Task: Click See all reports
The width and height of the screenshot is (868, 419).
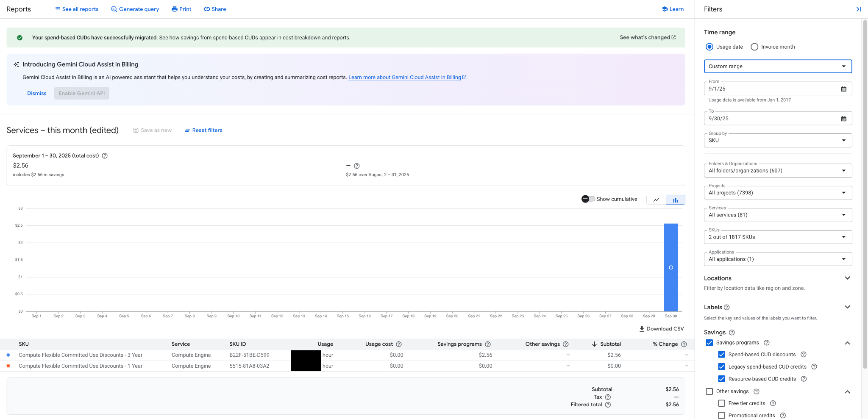Action: (x=77, y=9)
